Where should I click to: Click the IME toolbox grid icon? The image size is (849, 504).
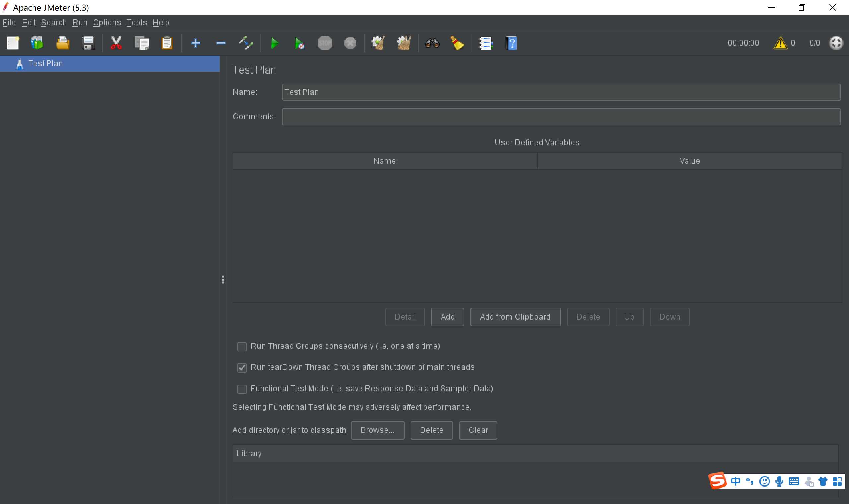tap(837, 481)
